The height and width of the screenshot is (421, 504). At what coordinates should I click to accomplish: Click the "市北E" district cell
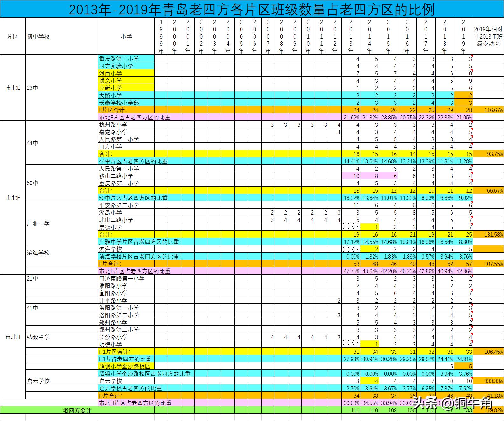13,88
